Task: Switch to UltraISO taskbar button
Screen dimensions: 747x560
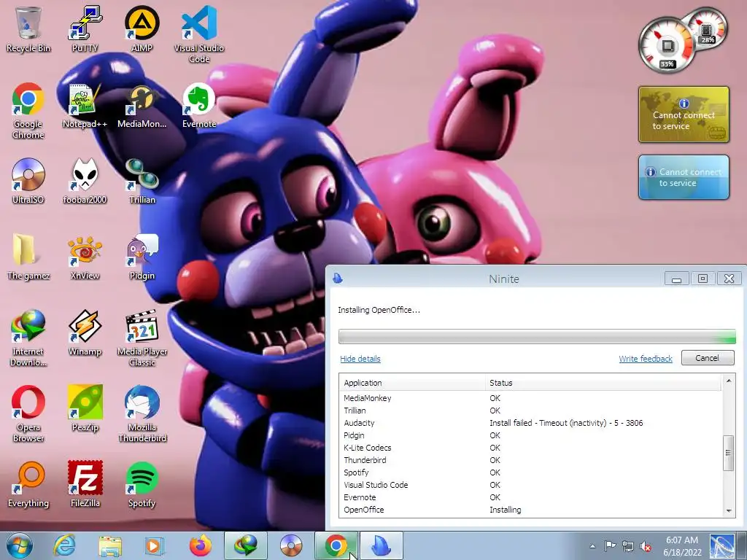Action: click(291, 545)
